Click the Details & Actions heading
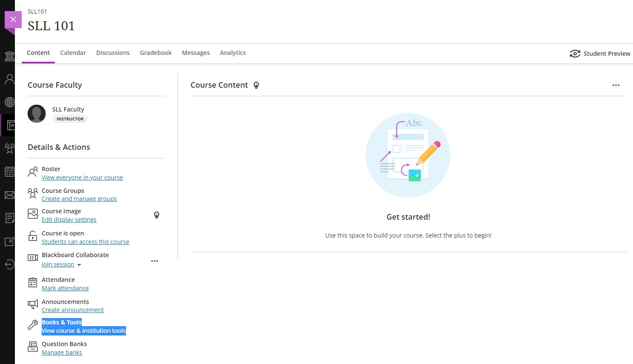Viewport: 633px width, 364px height. coord(59,147)
